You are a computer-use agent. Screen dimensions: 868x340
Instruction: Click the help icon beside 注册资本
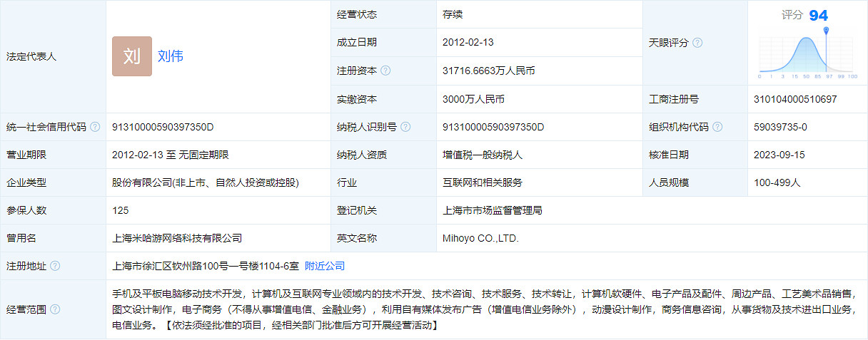point(385,71)
